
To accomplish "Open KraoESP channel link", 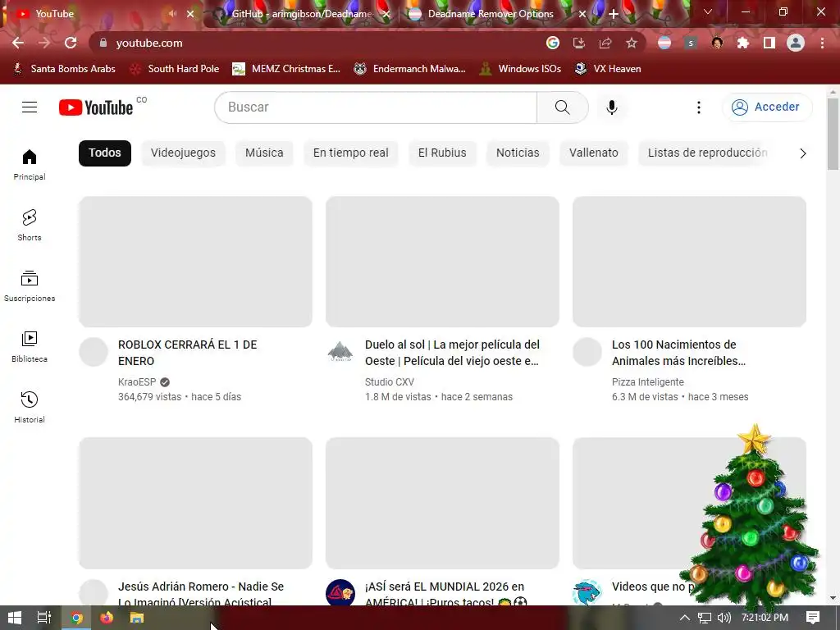I will click(x=137, y=382).
